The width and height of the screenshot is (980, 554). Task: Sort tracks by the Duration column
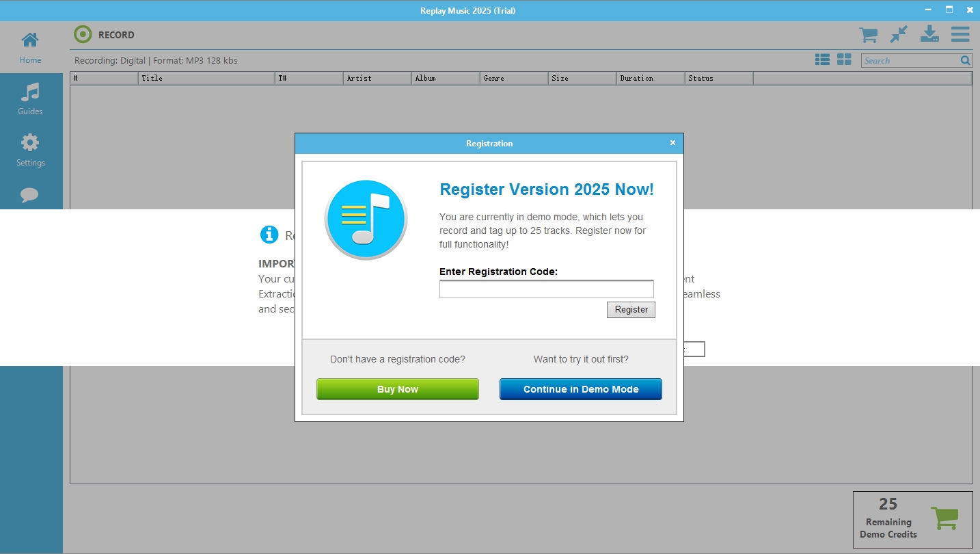(651, 78)
